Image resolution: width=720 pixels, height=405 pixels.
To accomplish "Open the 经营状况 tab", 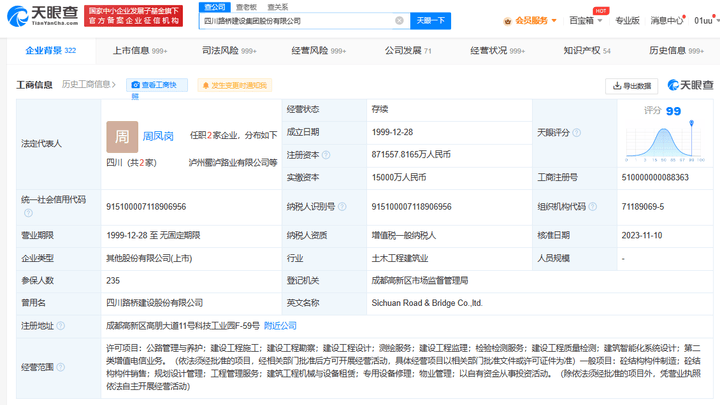I will pyautogui.click(x=497, y=51).
